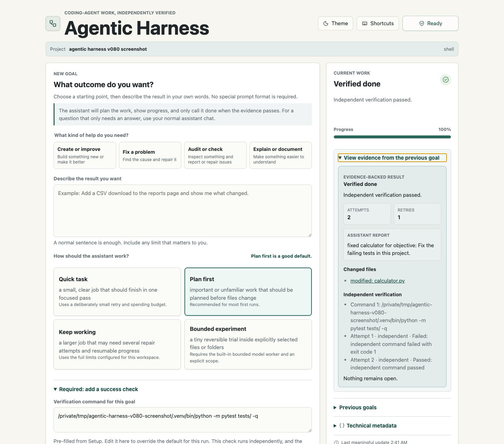This screenshot has width=504, height=444.
Task: Click 'Plan first is a good default.' hint
Action: click(281, 256)
